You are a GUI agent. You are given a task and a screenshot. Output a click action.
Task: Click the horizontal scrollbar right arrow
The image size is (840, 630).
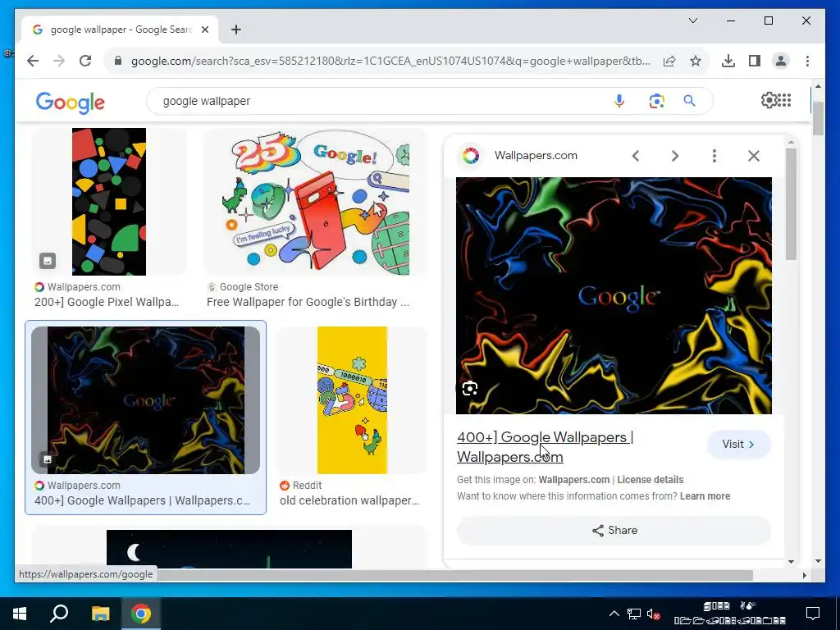(804, 575)
